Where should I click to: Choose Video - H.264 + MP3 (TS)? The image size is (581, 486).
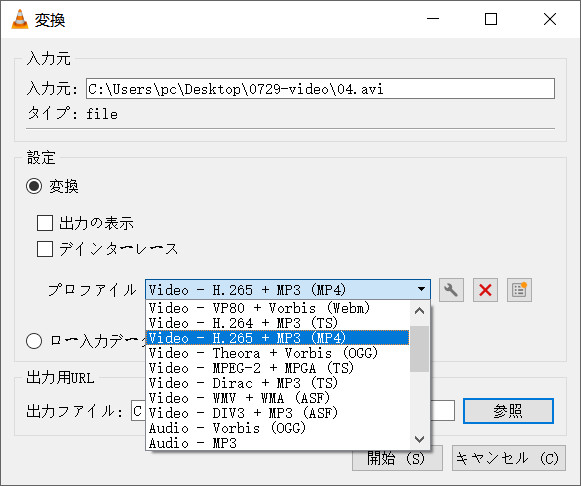(x=278, y=323)
